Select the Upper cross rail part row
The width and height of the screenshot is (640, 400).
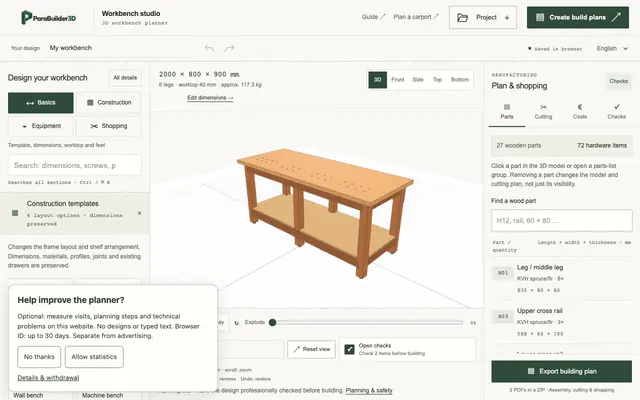point(562,322)
